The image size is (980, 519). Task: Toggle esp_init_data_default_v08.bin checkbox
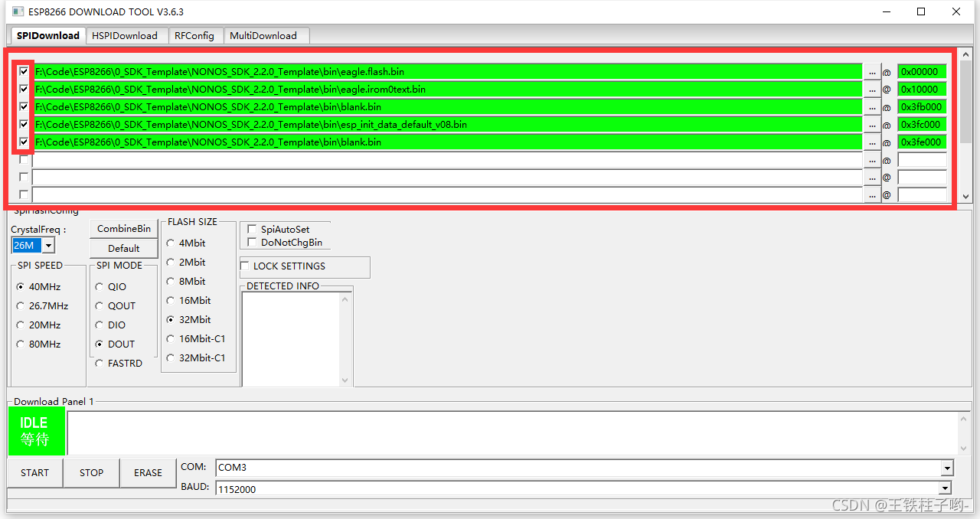[x=24, y=124]
